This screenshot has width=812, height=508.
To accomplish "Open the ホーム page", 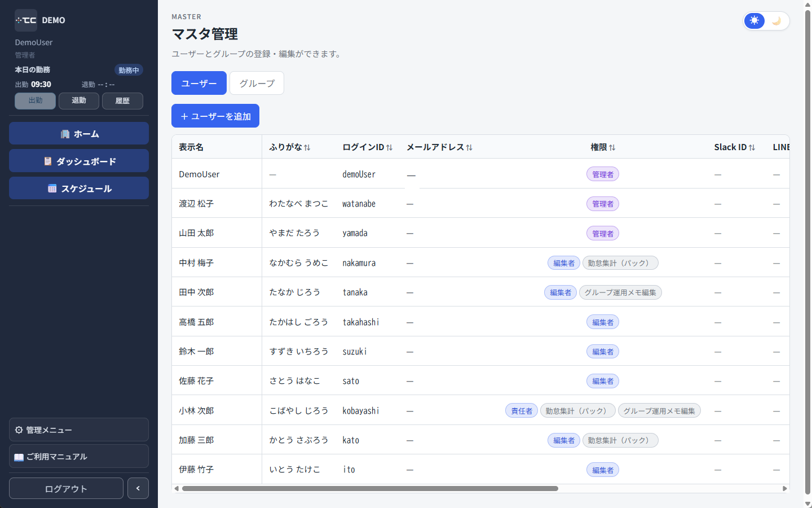I will pyautogui.click(x=79, y=134).
